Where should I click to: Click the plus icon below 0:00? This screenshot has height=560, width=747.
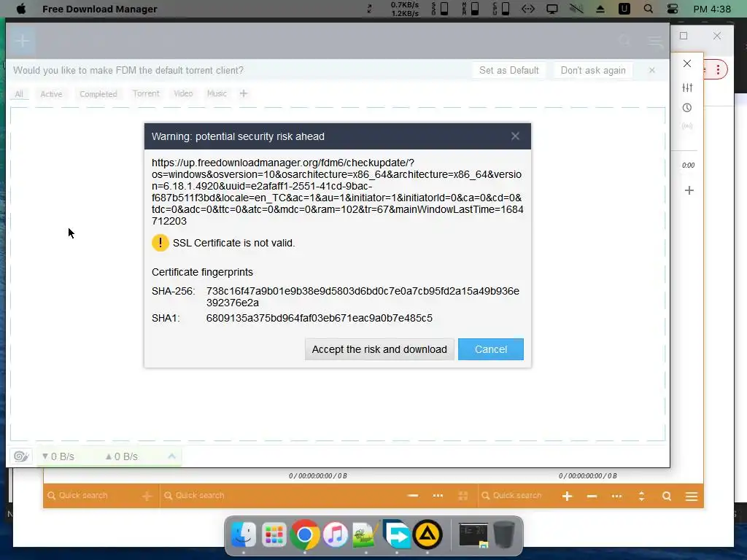point(689,190)
